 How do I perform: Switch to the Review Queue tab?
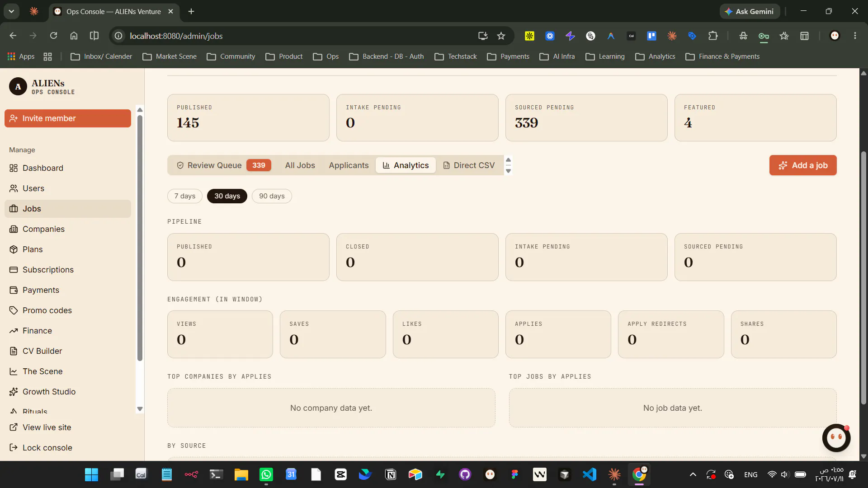[223, 165]
